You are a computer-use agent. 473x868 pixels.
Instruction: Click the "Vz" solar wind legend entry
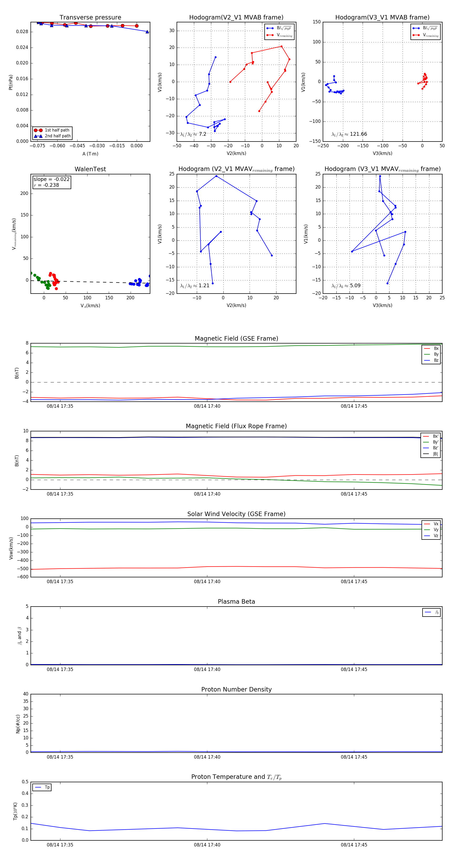[x=431, y=536]
